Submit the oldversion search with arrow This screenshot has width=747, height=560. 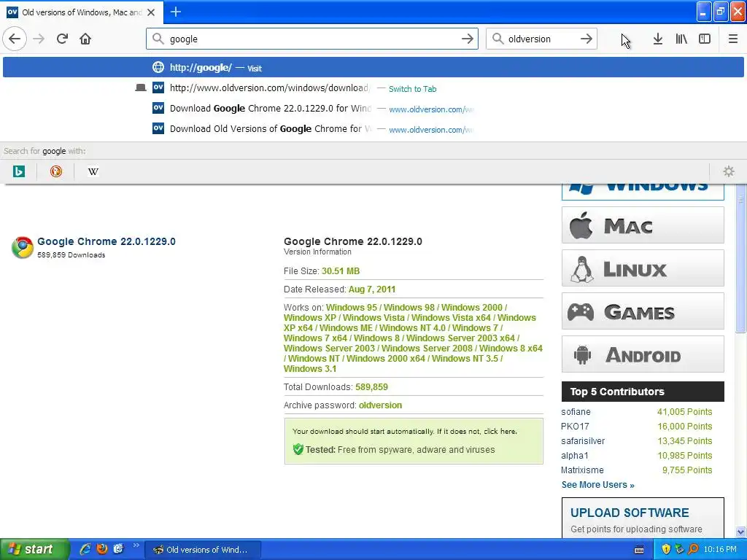point(587,39)
